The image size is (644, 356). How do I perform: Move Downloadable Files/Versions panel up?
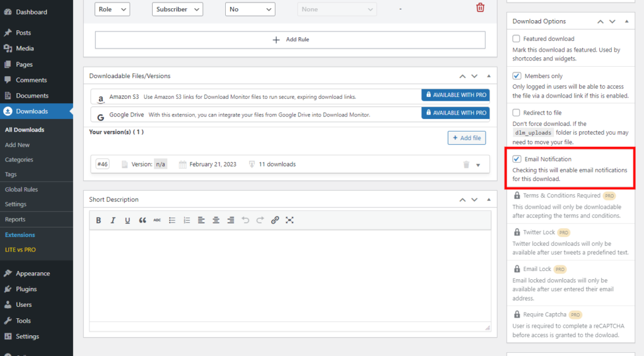462,76
